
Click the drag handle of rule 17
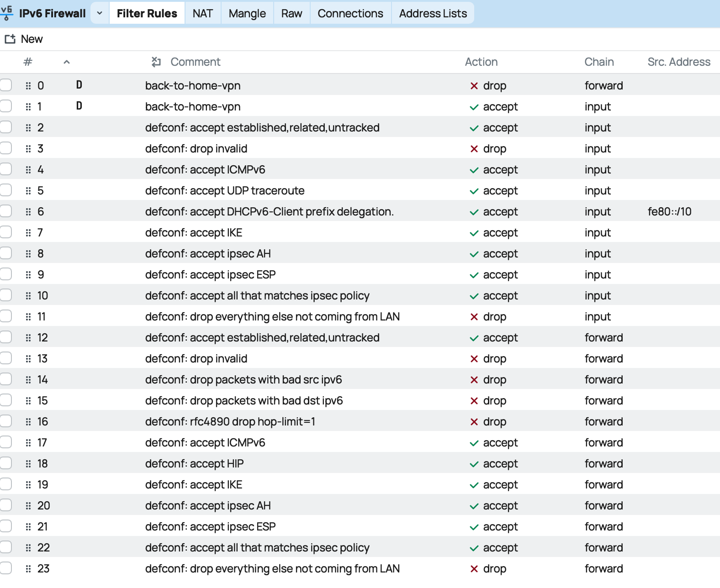pos(28,443)
